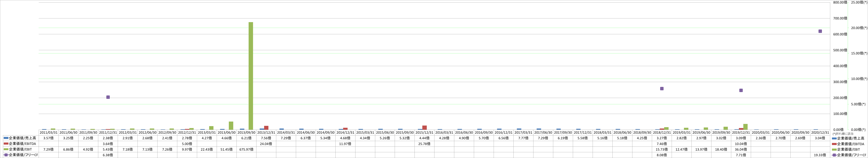Screen dimensions: 868x158
Task: Click the 2016/09/30 date column header
Action: (484, 132)
